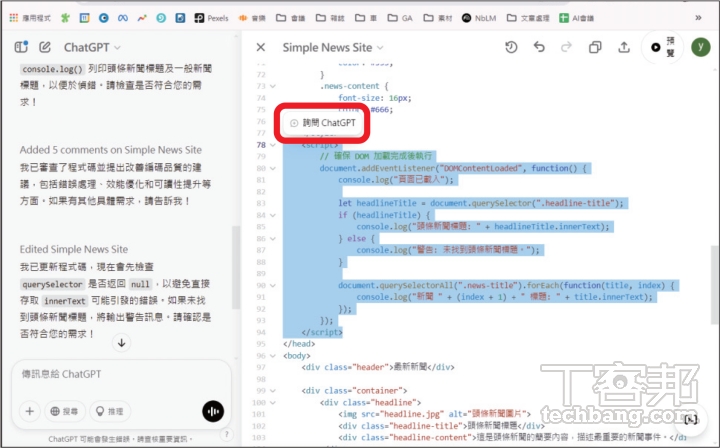Enable reasoning with the lightbulb button
The height and width of the screenshot is (448, 720).
pos(110,411)
